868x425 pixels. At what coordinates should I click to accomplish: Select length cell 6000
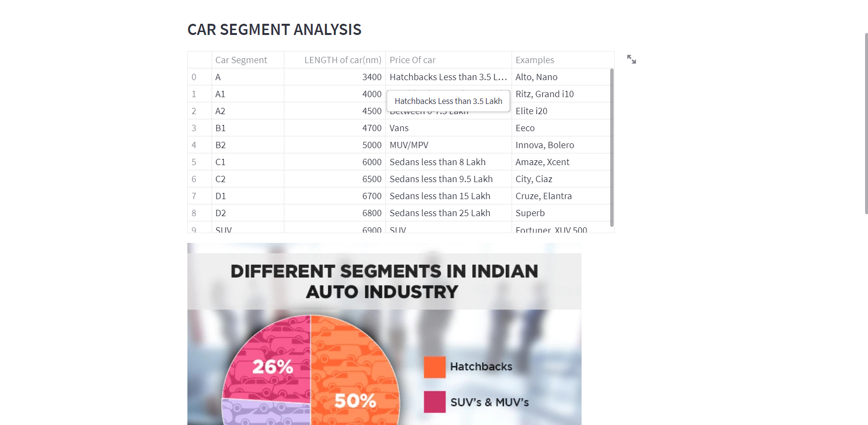[x=335, y=162]
